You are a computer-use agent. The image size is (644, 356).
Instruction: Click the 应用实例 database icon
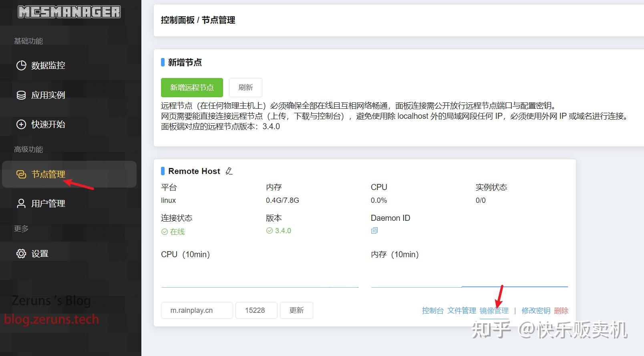[21, 95]
